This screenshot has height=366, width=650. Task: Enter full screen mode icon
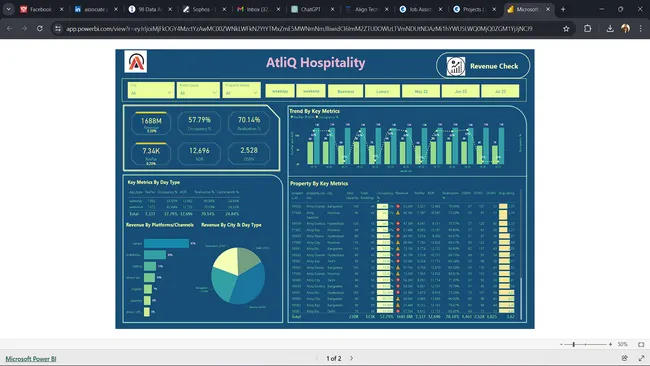[641, 358]
